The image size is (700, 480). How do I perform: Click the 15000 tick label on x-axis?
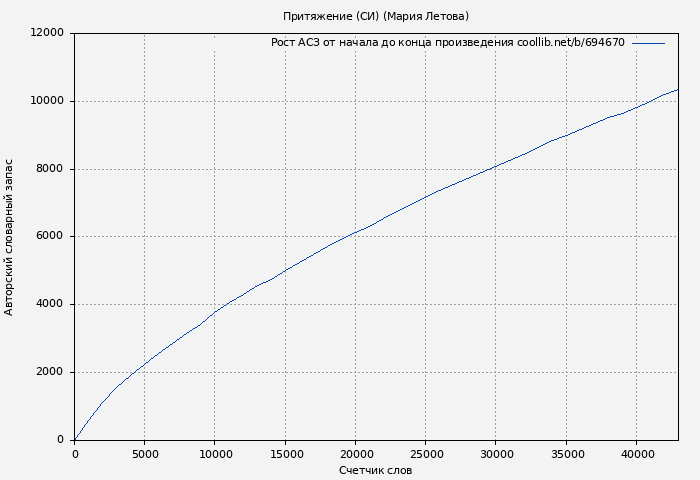(x=285, y=453)
